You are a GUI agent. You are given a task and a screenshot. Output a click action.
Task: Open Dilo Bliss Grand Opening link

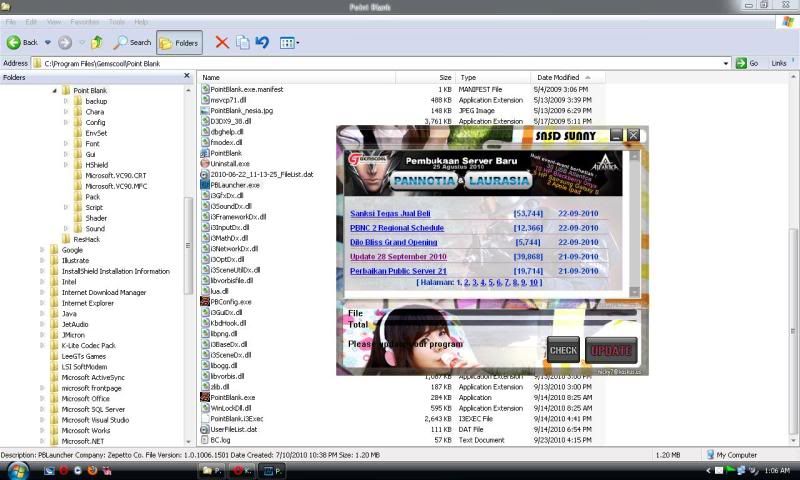[x=393, y=242]
